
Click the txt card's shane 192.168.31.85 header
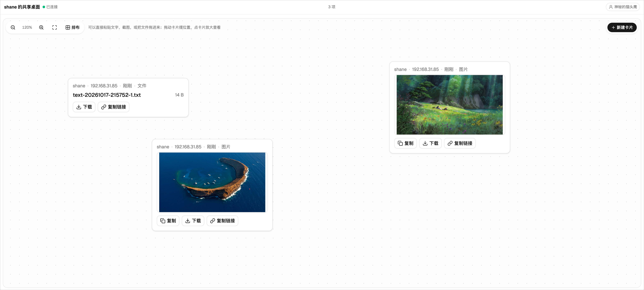tap(109, 86)
